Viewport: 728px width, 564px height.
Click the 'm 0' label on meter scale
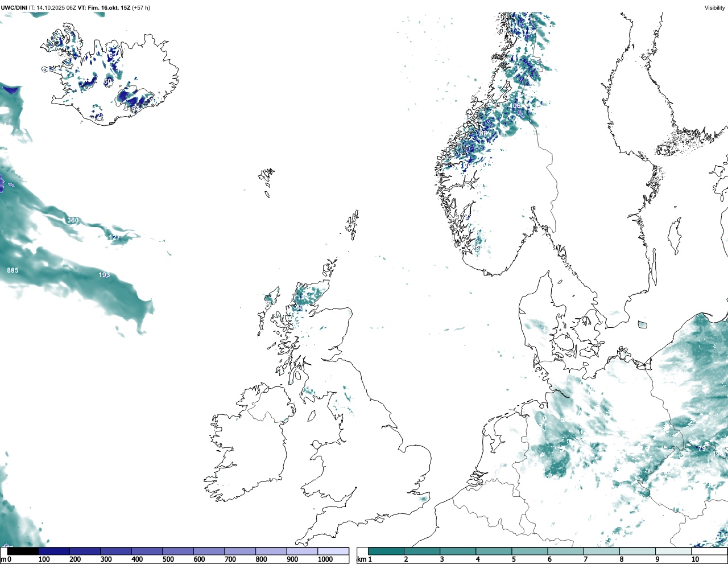click(x=6, y=559)
